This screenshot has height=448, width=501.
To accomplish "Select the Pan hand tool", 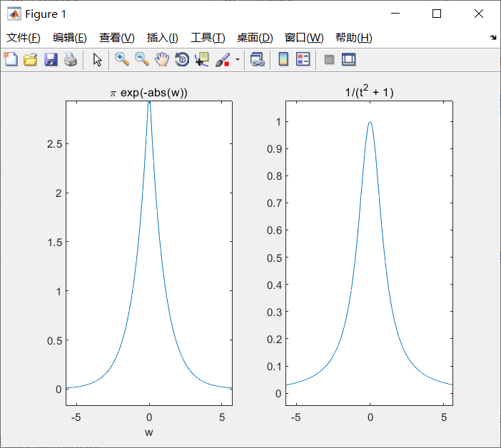I will pyautogui.click(x=162, y=59).
